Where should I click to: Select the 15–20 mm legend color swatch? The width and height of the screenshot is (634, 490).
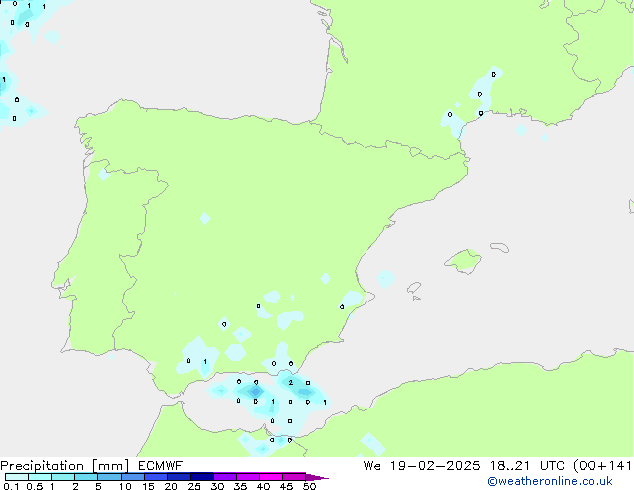(156, 477)
